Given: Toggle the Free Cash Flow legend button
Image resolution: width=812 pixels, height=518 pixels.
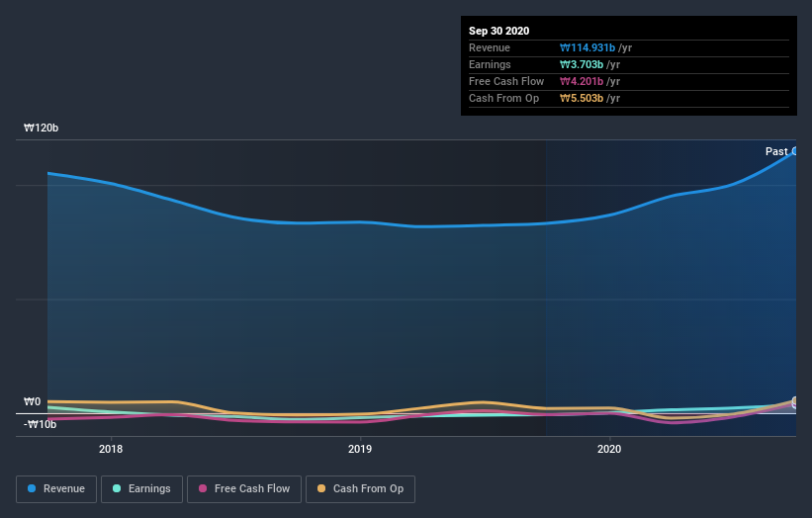Looking at the screenshot, I should pyautogui.click(x=244, y=489).
